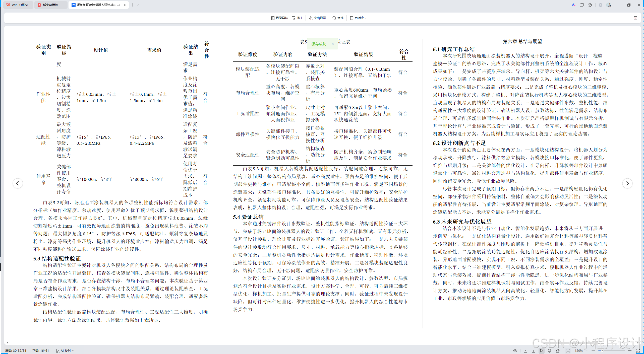Click the 模块装配适配 table cell
Screen dimensions: 644x354
248,72
